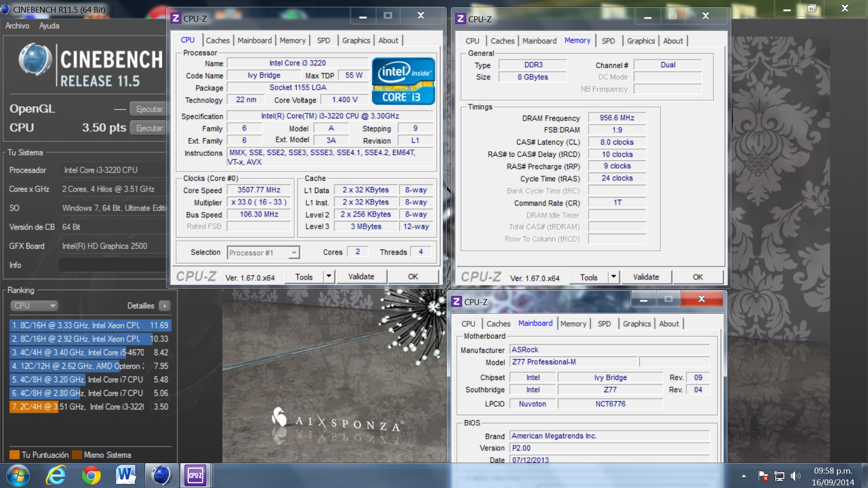This screenshot has width=868, height=488.
Task: Click Tools button in Memory CPU-Z window
Action: tap(589, 277)
